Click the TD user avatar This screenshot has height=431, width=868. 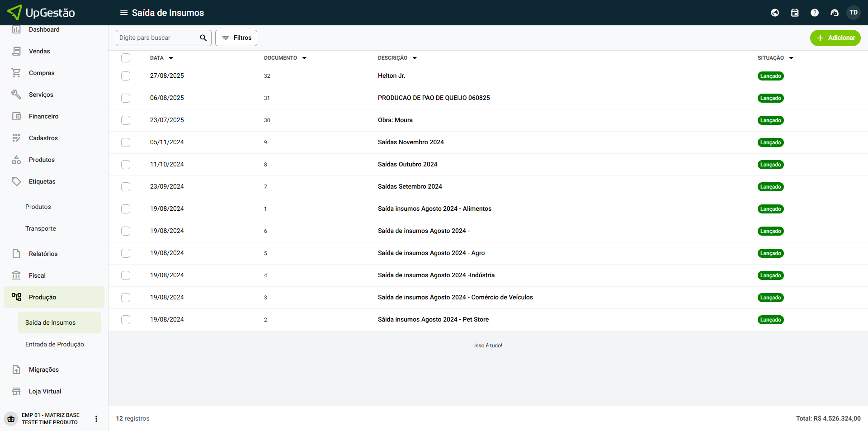coord(853,13)
